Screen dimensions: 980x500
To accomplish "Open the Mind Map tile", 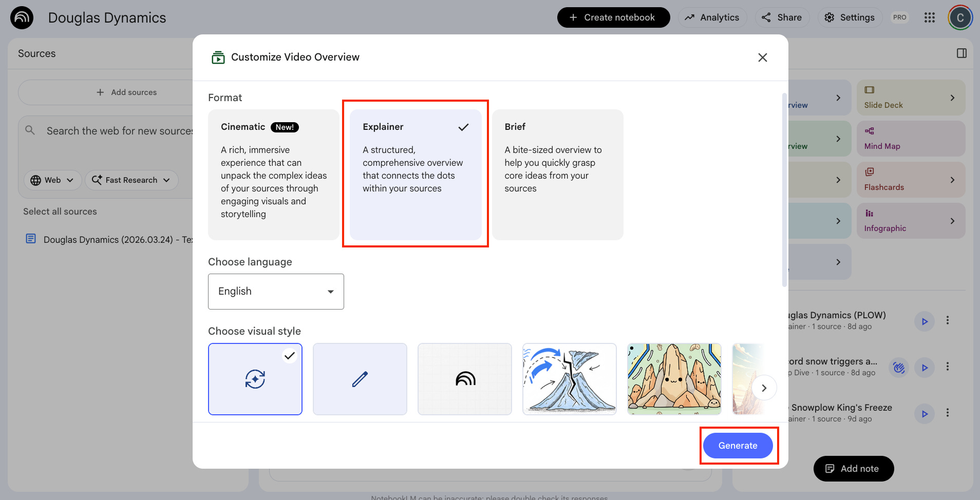I will 911,139.
